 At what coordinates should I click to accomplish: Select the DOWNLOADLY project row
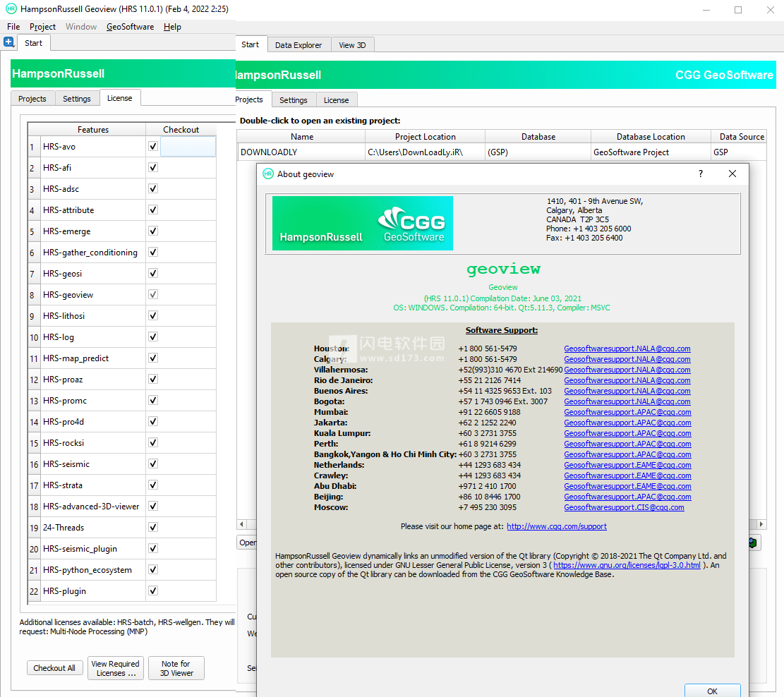(x=502, y=152)
